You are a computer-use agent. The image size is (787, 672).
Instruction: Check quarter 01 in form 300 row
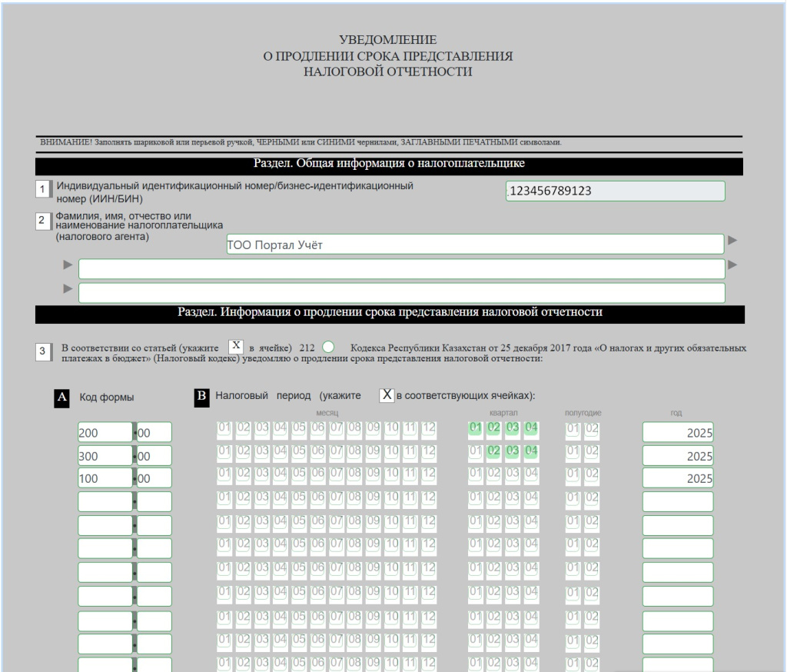click(476, 452)
